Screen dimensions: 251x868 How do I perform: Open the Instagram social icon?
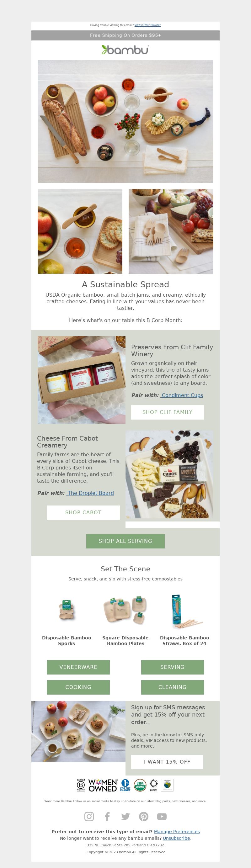[x=89, y=816]
